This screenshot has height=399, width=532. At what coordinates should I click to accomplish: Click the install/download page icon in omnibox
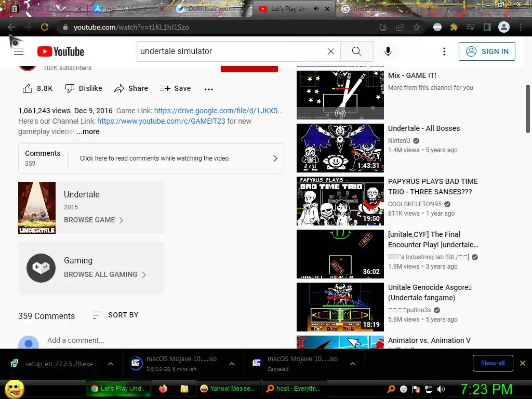pyautogui.click(x=383, y=27)
